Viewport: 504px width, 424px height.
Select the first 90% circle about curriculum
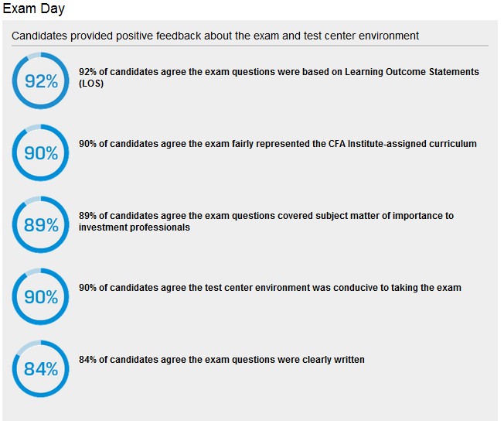(40, 152)
